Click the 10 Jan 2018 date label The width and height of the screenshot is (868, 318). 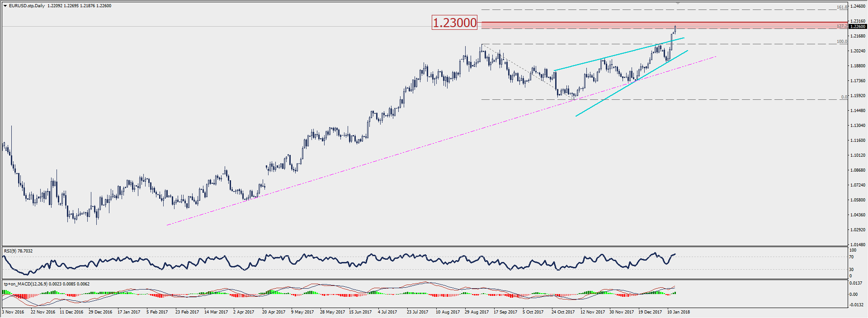pyautogui.click(x=679, y=312)
